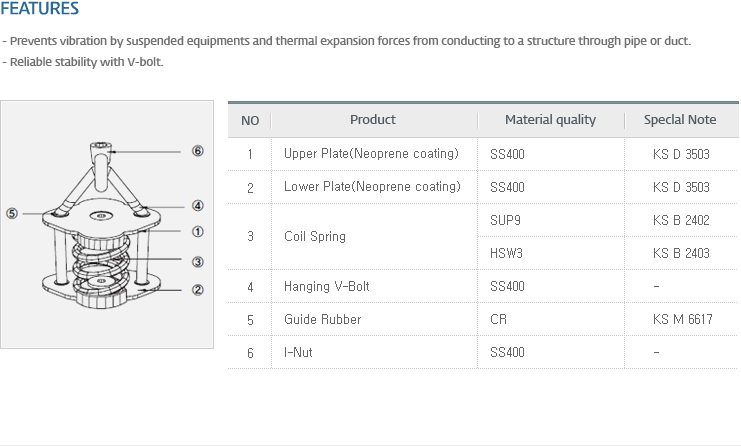Click the Coil Spring product cell
This screenshot has width=741, height=447.
(315, 236)
